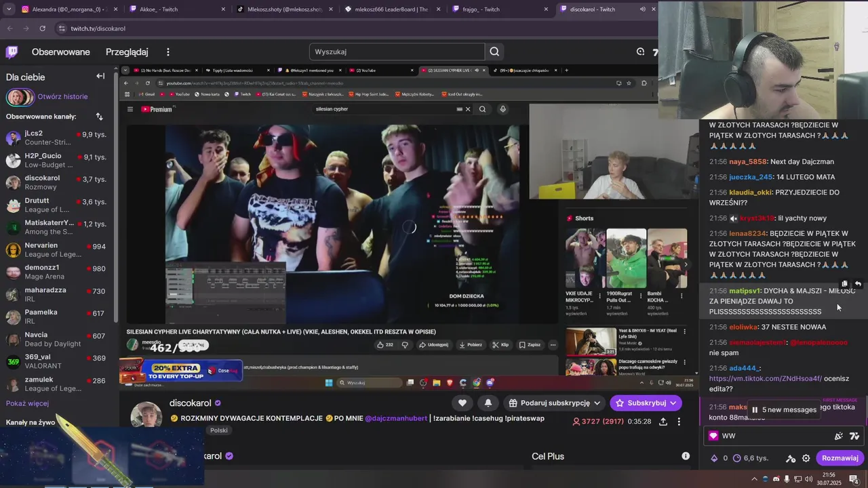The height and width of the screenshot is (488, 868).
Task: Click the celebration party icon in chat
Action: 839,436
